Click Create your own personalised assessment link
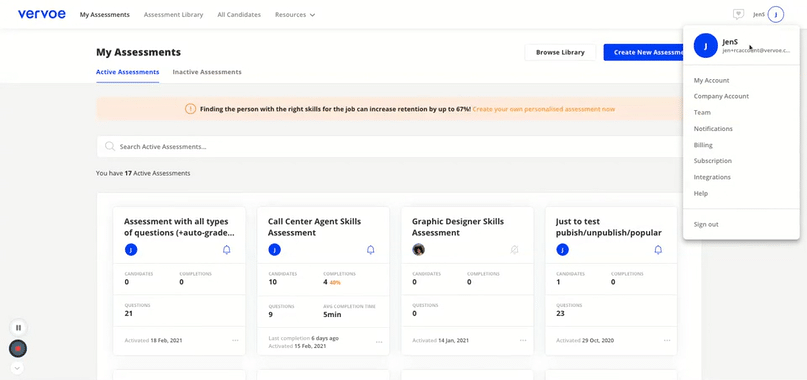 [543, 109]
